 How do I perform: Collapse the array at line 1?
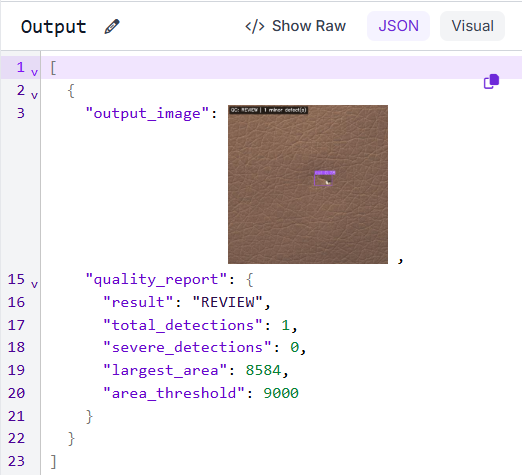[x=34, y=72]
